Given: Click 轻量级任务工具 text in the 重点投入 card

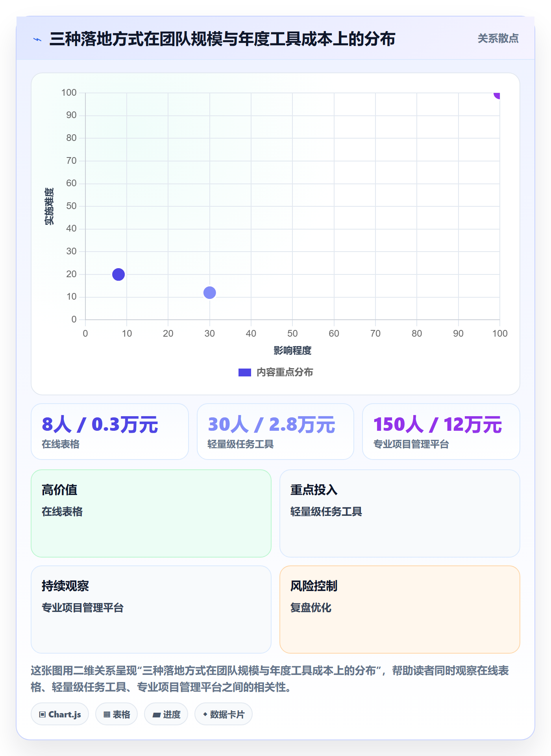Looking at the screenshot, I should tap(326, 511).
